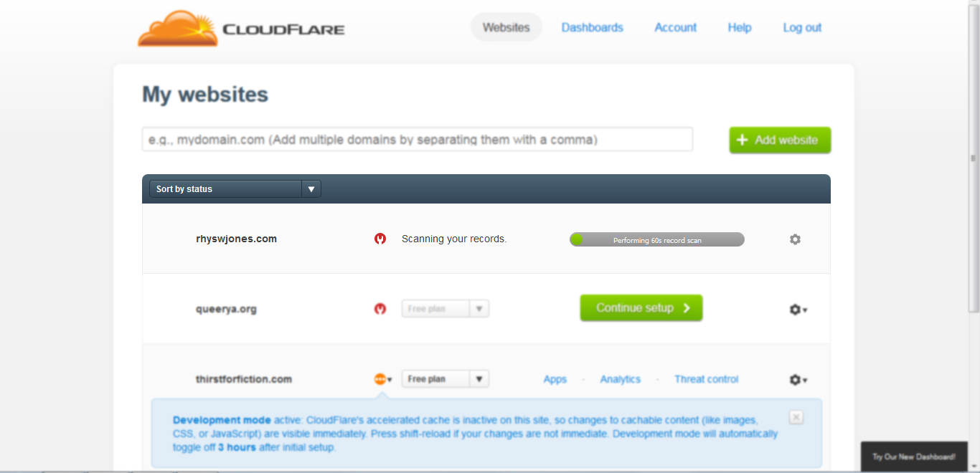Open Apps for thirstforfiction.com
The height and width of the screenshot is (473, 980).
pyautogui.click(x=555, y=379)
